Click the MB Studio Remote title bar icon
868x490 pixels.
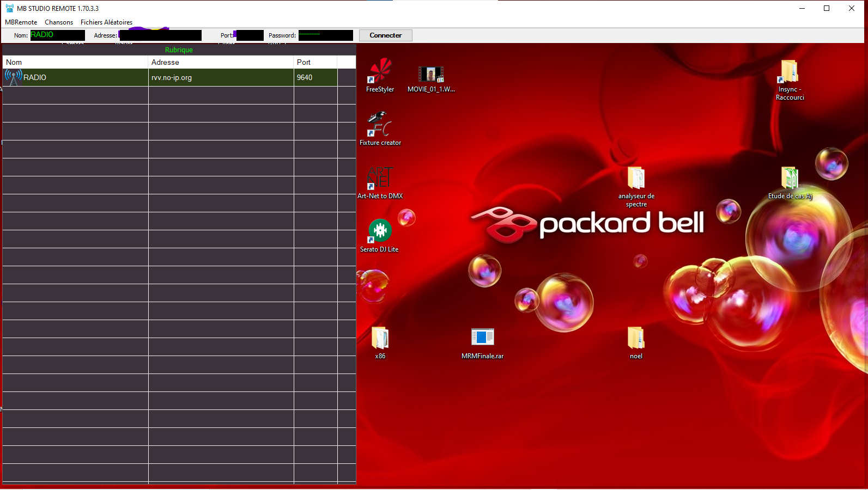point(10,8)
